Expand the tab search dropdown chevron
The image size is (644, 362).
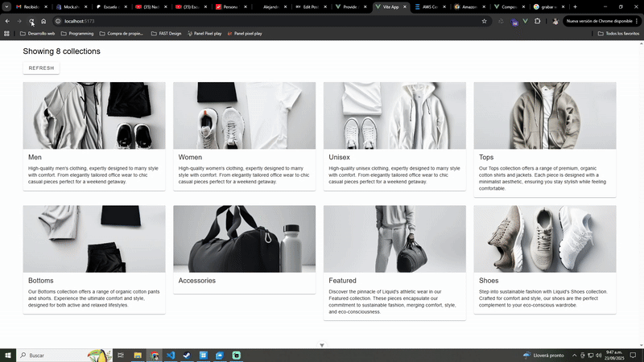(x=6, y=6)
